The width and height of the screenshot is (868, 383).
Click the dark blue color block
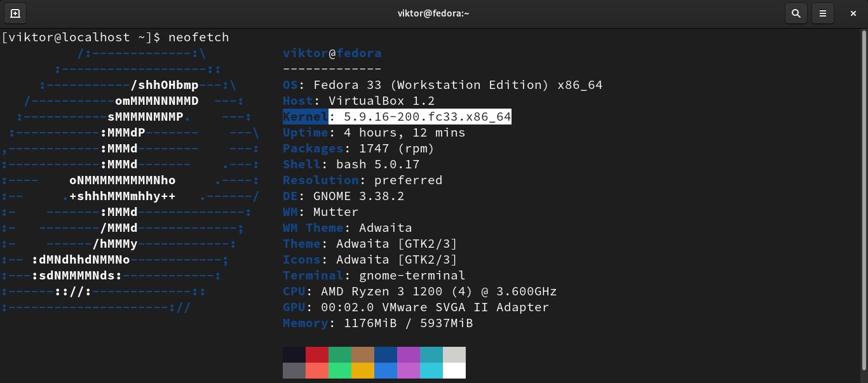(386, 354)
